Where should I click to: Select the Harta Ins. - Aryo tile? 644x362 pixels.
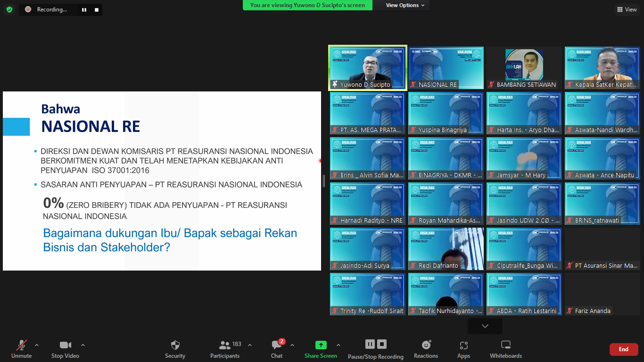[524, 113]
